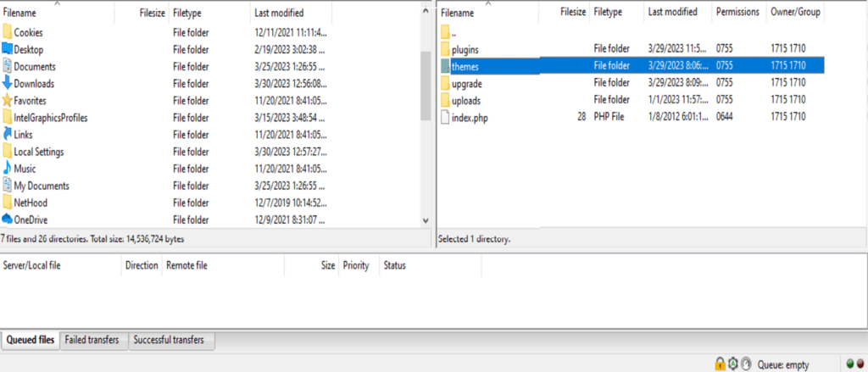The width and height of the screenshot is (868, 372).
Task: Sort remote files by Permissions column
Action: tap(738, 12)
